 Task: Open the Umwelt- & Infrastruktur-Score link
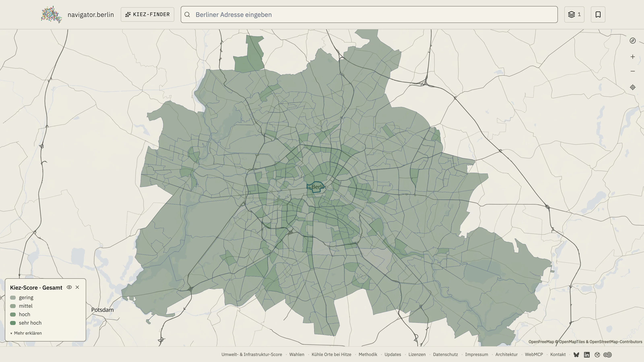tap(252, 355)
